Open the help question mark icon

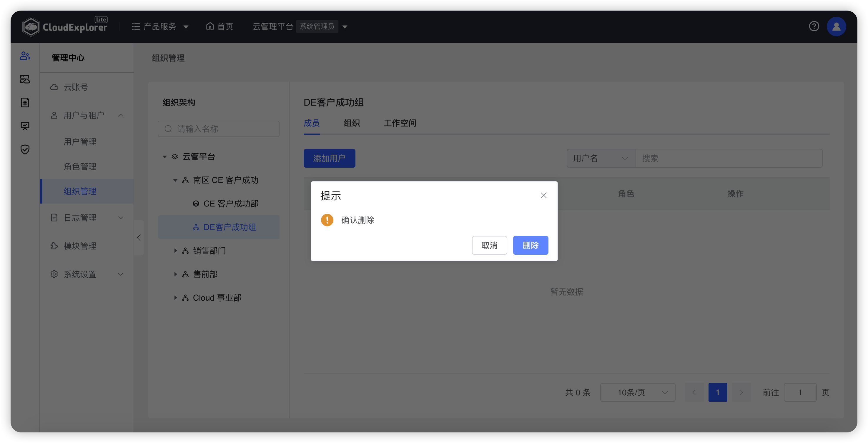point(814,26)
